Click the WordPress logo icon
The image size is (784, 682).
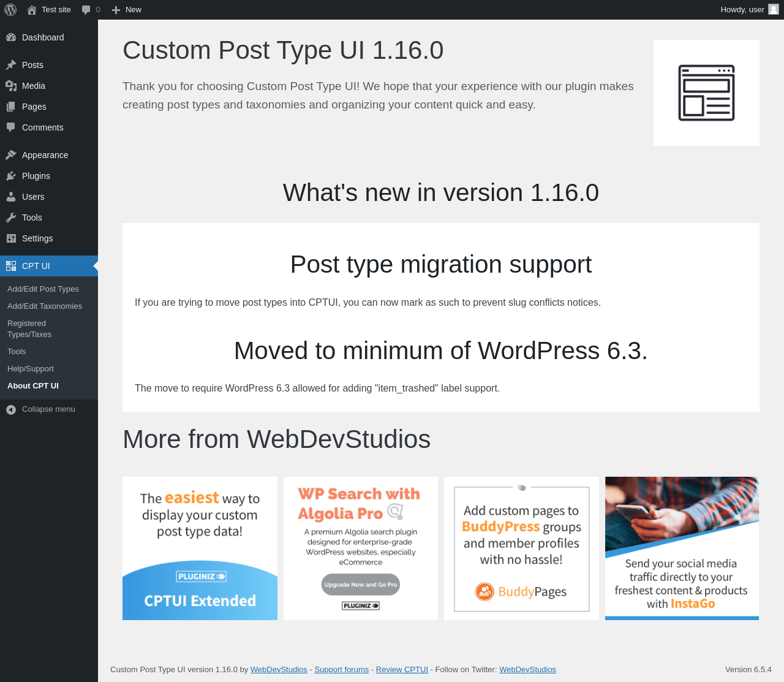(x=10, y=10)
